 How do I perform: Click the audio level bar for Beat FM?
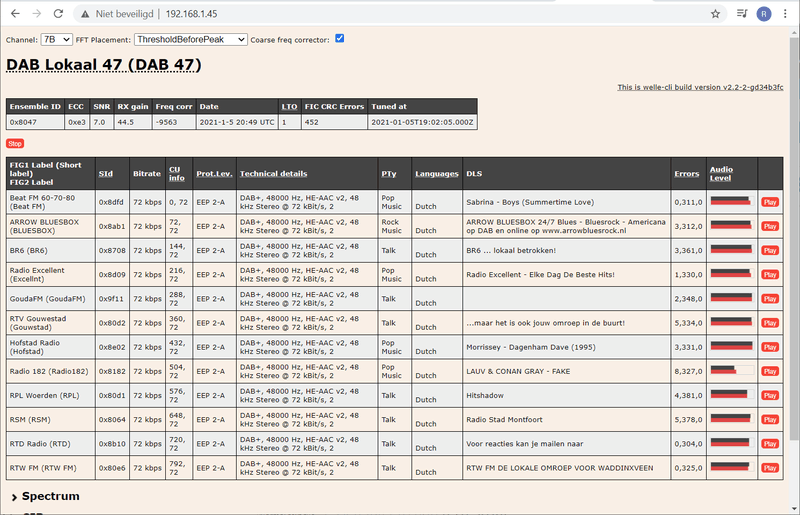pyautogui.click(x=732, y=201)
